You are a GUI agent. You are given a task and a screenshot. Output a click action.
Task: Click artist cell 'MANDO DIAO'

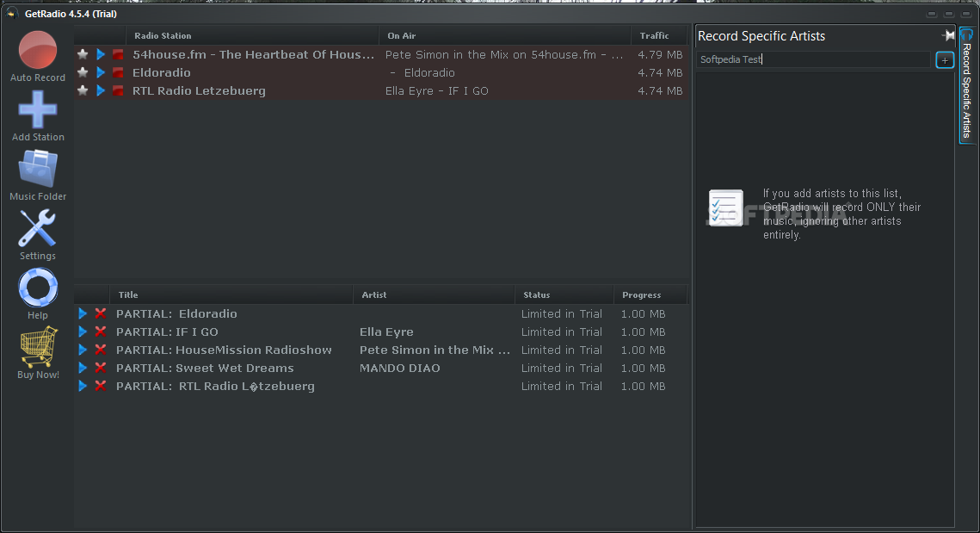399,368
